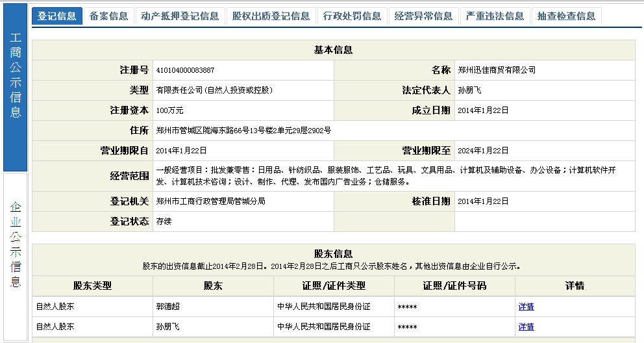This screenshot has height=343, width=644.
Task: Click company name 郑州迅佳商贸有限公司
Action: click(x=497, y=70)
